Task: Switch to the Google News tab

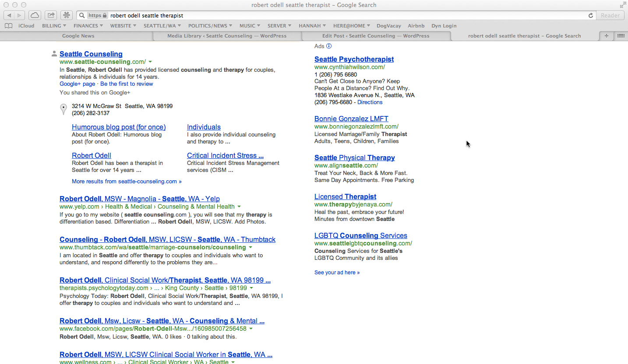Action: tap(78, 36)
